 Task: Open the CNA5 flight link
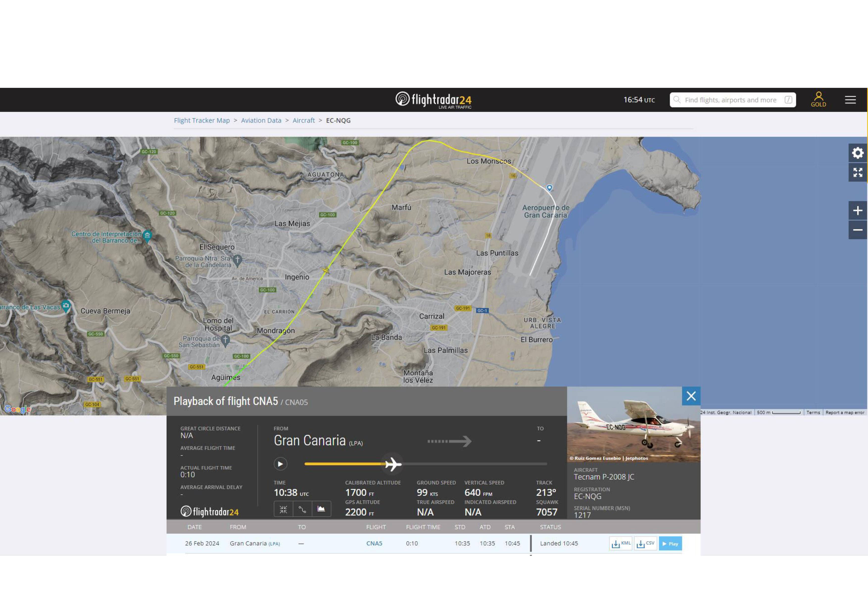pyautogui.click(x=374, y=543)
